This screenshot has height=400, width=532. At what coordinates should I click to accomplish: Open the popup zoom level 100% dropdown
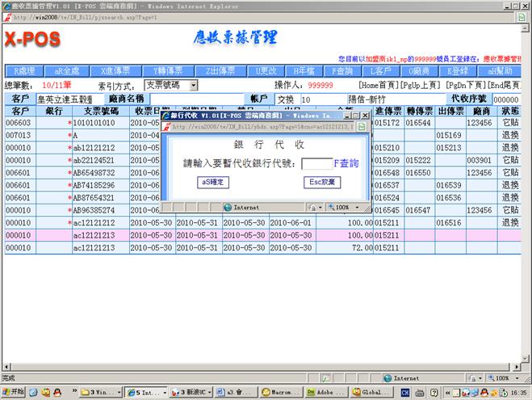coord(348,207)
